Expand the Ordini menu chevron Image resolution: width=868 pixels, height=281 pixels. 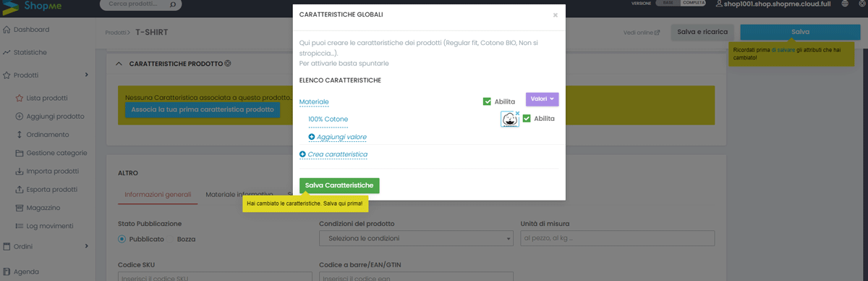coord(87,246)
